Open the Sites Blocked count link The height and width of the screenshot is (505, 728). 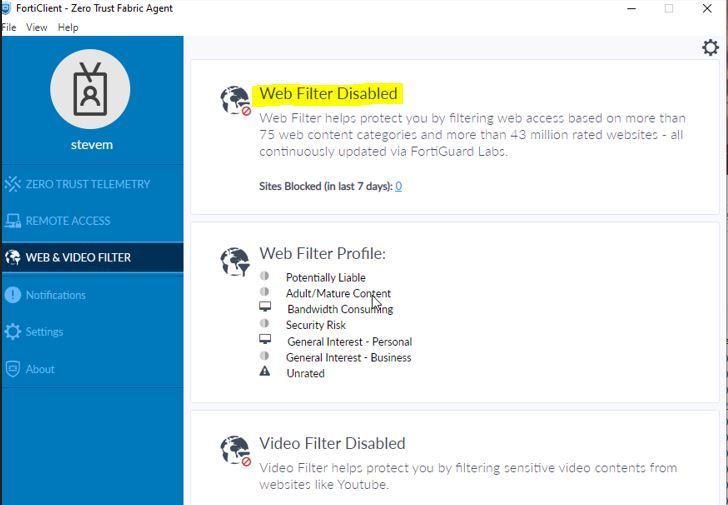coord(398,186)
